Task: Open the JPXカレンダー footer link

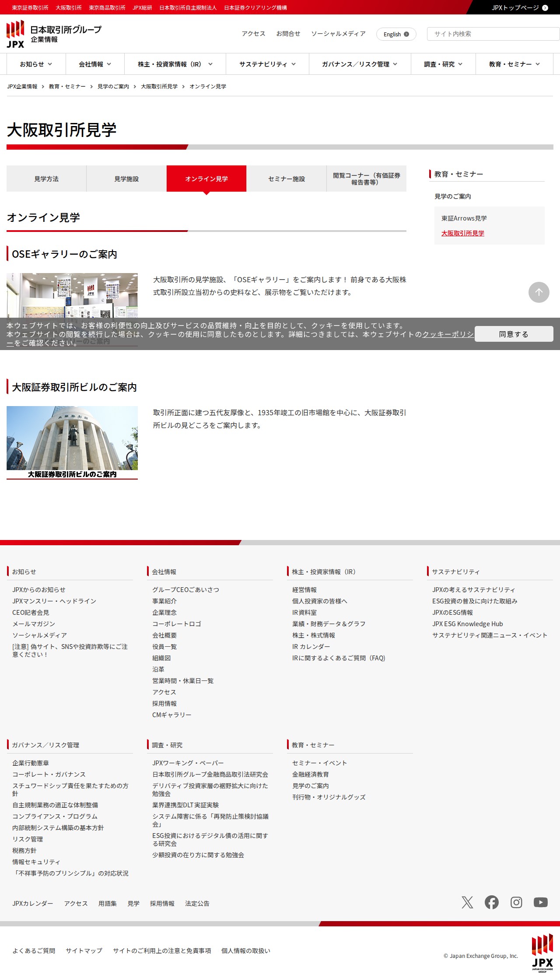Action: [x=33, y=904]
